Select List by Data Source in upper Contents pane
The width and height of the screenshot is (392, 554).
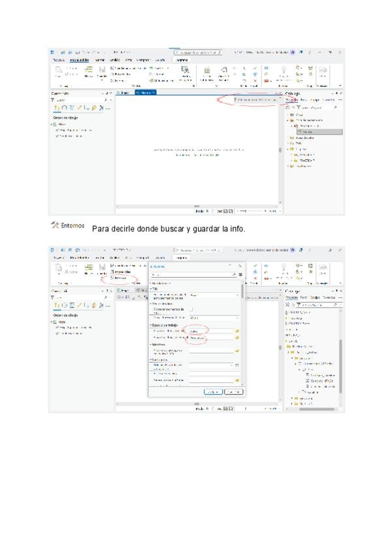click(x=64, y=108)
